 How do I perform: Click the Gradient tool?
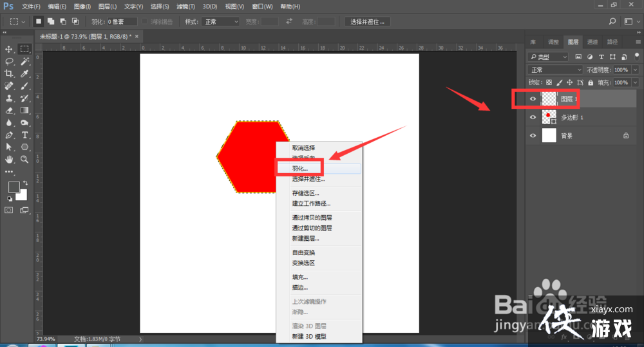(24, 111)
